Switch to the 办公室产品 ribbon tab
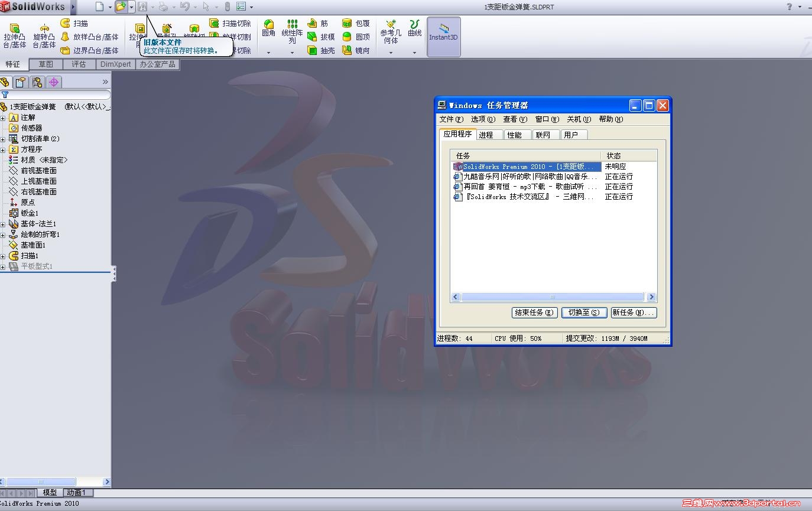Viewport: 812px width, 511px height. click(157, 64)
